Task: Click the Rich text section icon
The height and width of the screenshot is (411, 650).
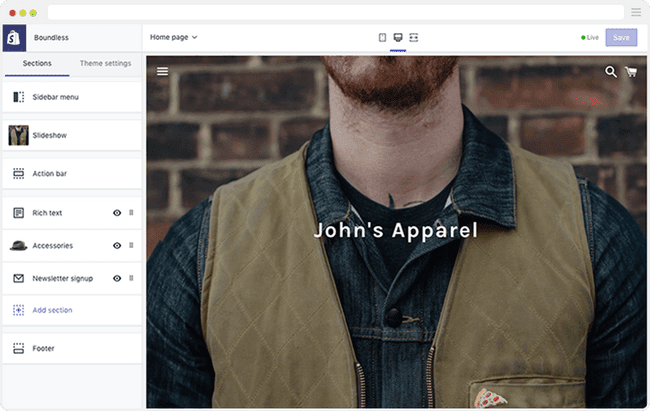Action: [x=19, y=213]
